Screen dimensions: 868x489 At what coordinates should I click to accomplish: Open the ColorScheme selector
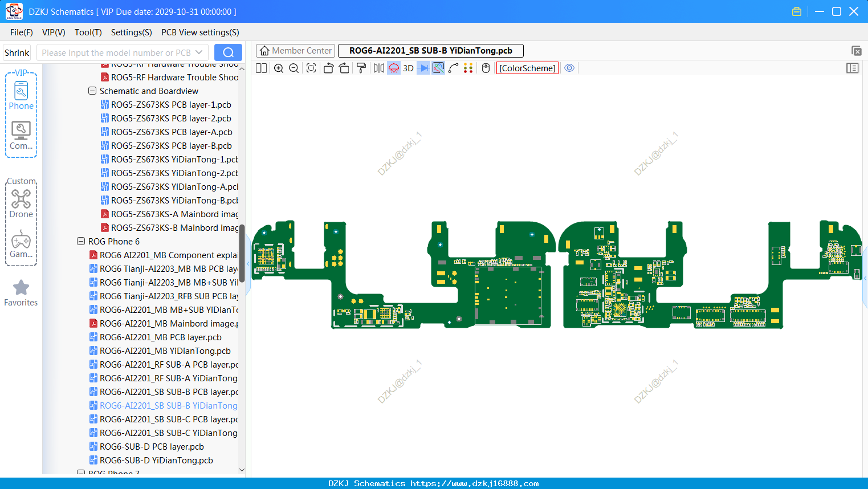point(527,68)
